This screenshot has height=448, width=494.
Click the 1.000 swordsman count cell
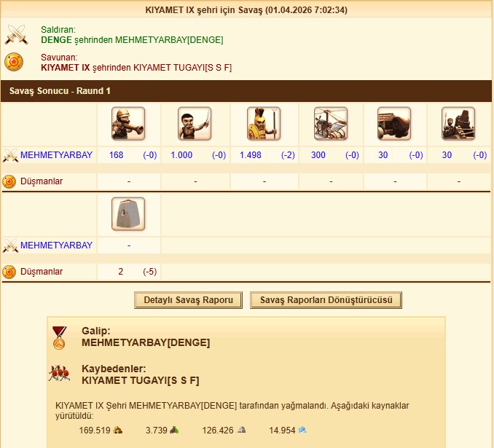pos(181,155)
